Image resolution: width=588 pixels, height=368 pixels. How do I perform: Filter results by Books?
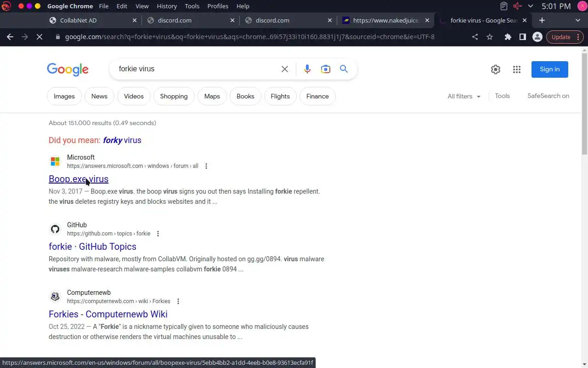pos(245,96)
